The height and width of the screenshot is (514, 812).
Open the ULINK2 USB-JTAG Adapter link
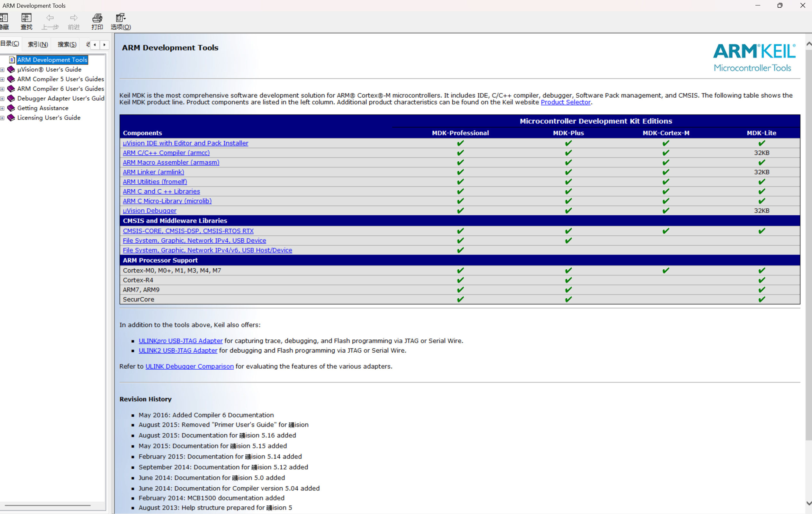tap(178, 350)
